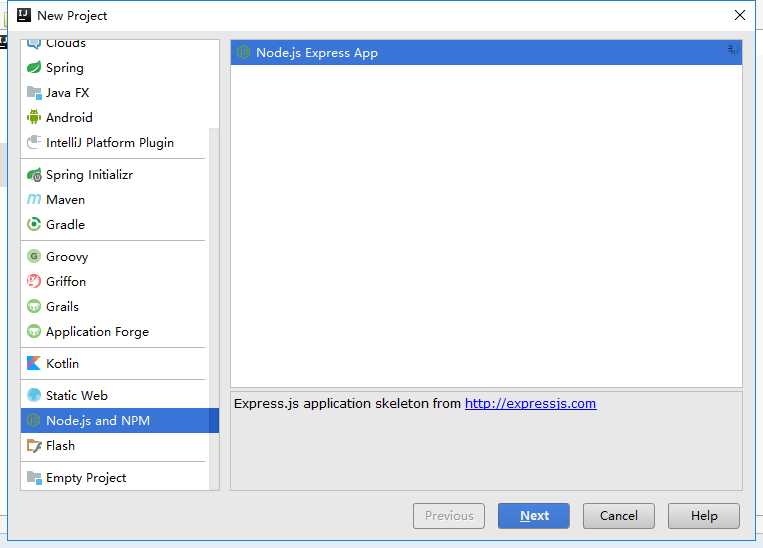Click the Java FX folder icon
This screenshot has height=548, width=763.
[34, 92]
